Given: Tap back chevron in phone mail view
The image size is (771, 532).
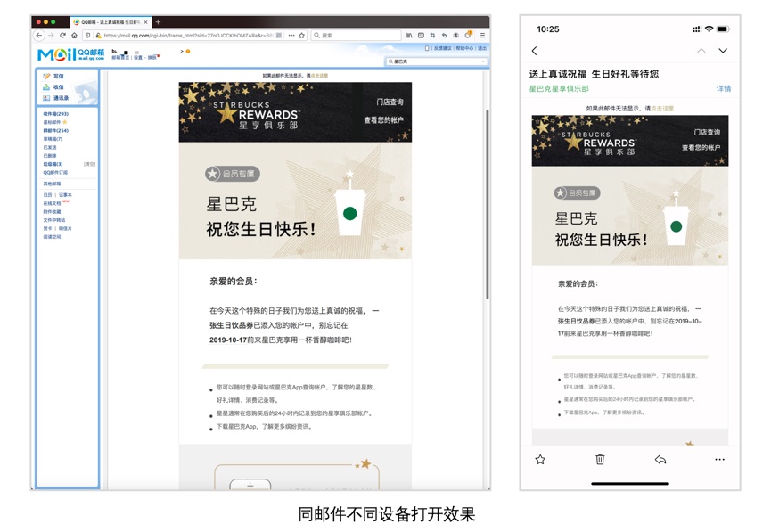Looking at the screenshot, I should tap(535, 50).
